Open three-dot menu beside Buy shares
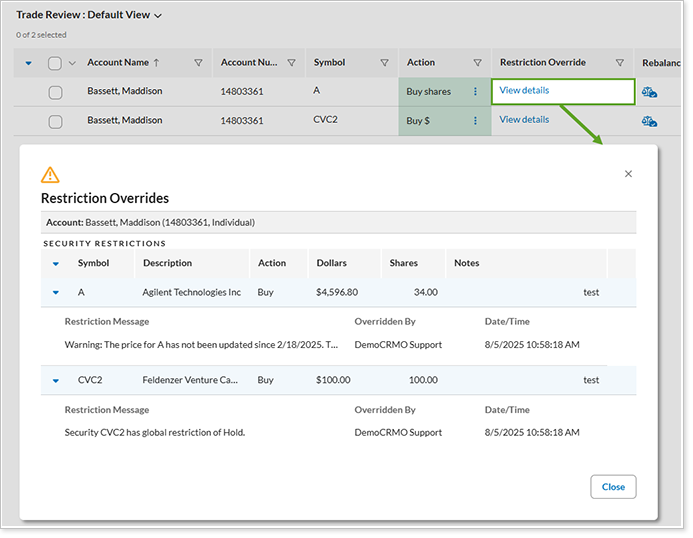Screen dimensions: 693x538 point(475,92)
